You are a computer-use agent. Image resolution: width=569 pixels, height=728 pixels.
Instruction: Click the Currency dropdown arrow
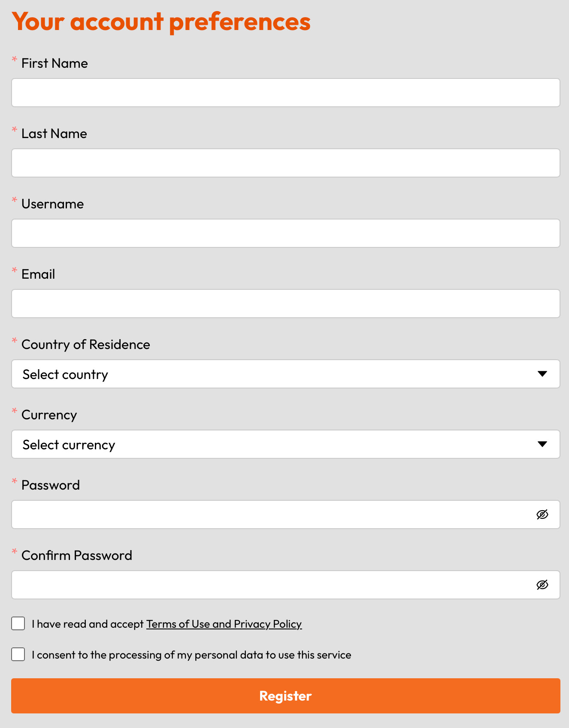[542, 444]
